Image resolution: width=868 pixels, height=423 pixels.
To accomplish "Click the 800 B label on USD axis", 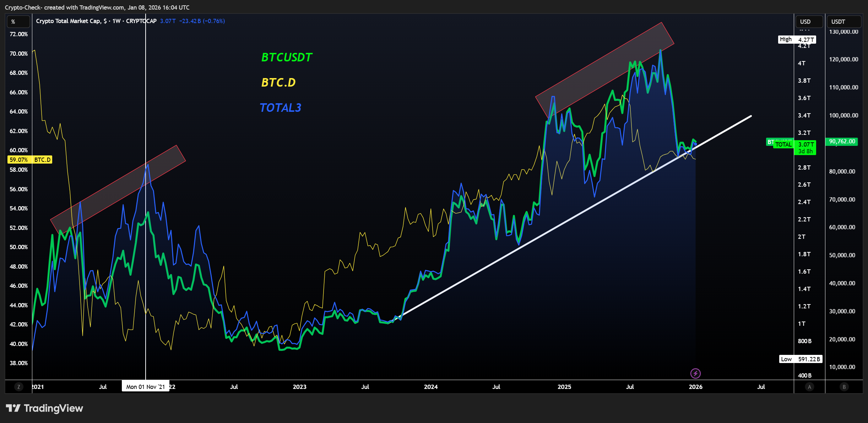I will [805, 341].
